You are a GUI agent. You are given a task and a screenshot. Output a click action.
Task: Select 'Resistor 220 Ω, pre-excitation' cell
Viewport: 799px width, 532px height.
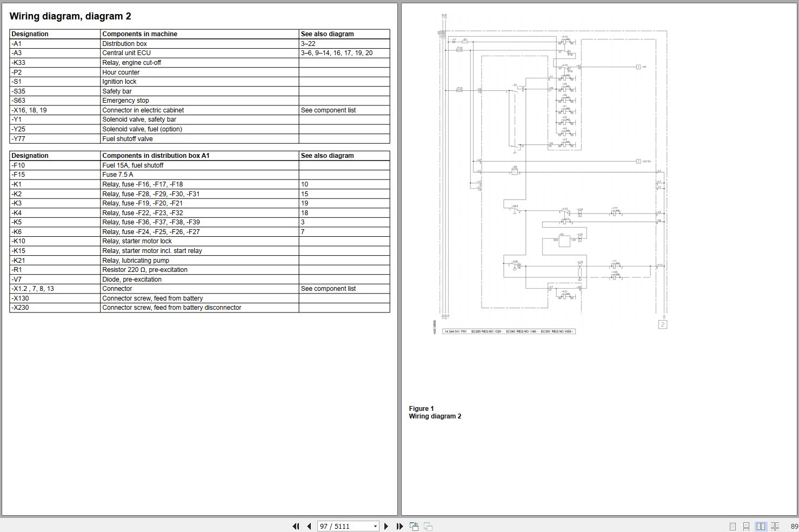pos(199,270)
